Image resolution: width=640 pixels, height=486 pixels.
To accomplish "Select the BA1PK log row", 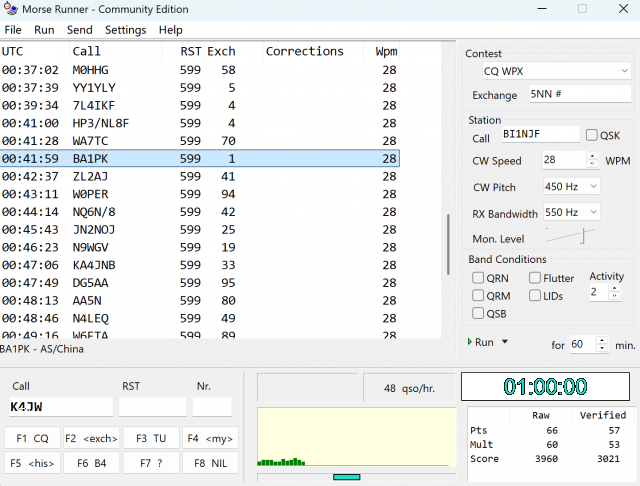I will [x=200, y=158].
